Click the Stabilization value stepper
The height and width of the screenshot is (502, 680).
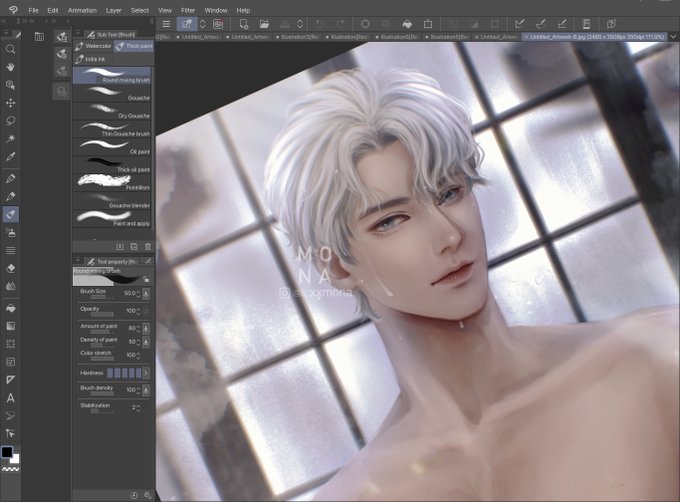(138, 408)
